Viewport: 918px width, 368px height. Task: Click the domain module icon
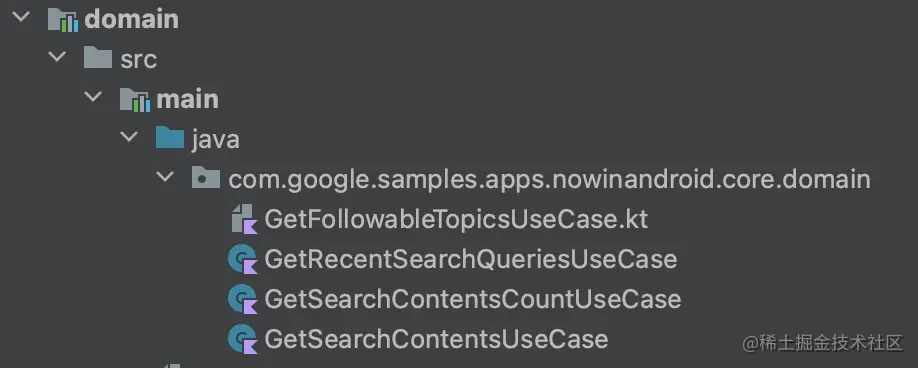click(63, 19)
